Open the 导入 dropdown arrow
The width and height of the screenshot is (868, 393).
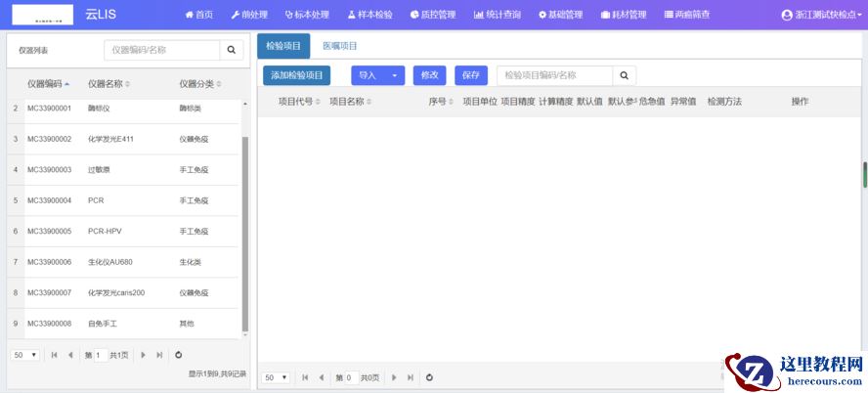[x=394, y=75]
